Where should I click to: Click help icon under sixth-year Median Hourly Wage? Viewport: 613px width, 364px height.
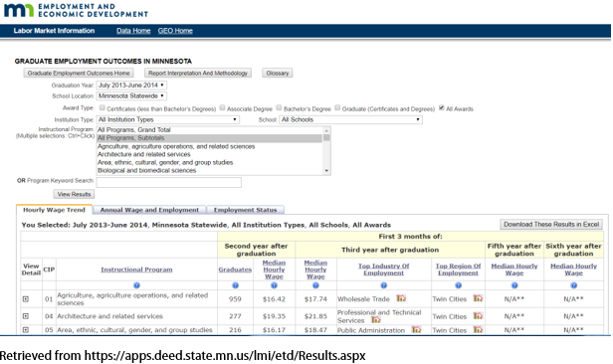pyautogui.click(x=573, y=285)
